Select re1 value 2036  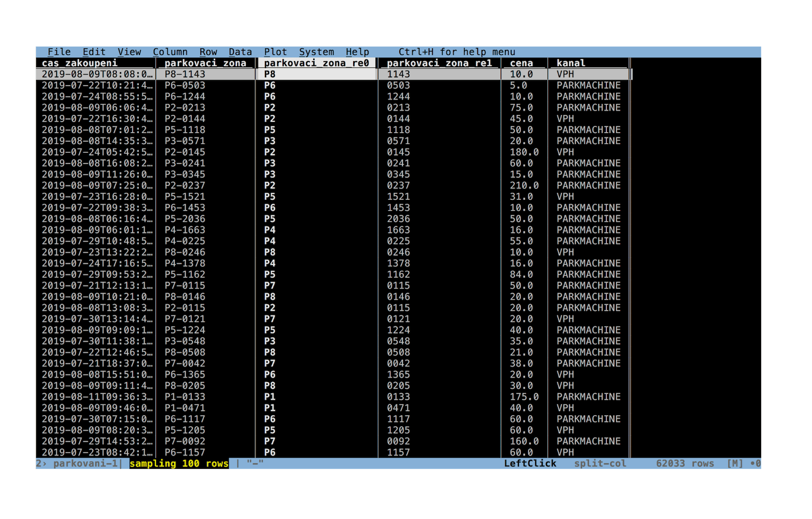(398, 219)
